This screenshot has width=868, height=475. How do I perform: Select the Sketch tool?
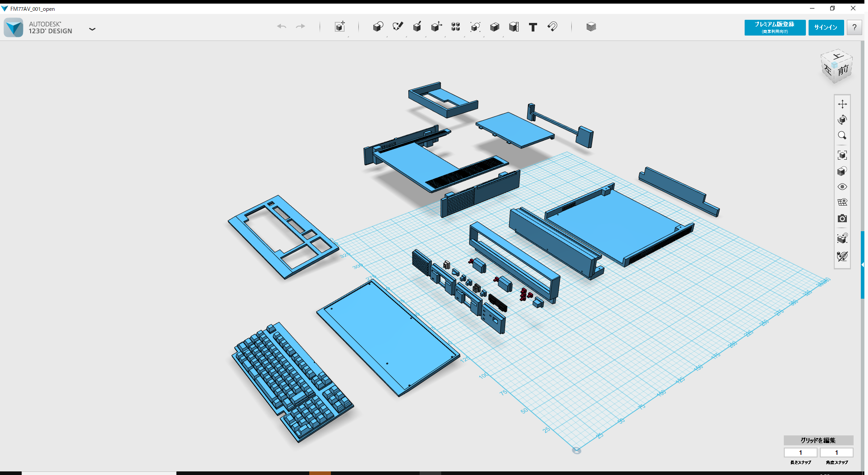point(398,27)
